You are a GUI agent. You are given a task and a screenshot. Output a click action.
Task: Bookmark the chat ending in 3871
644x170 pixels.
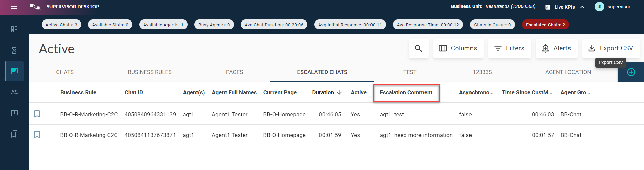tap(37, 135)
